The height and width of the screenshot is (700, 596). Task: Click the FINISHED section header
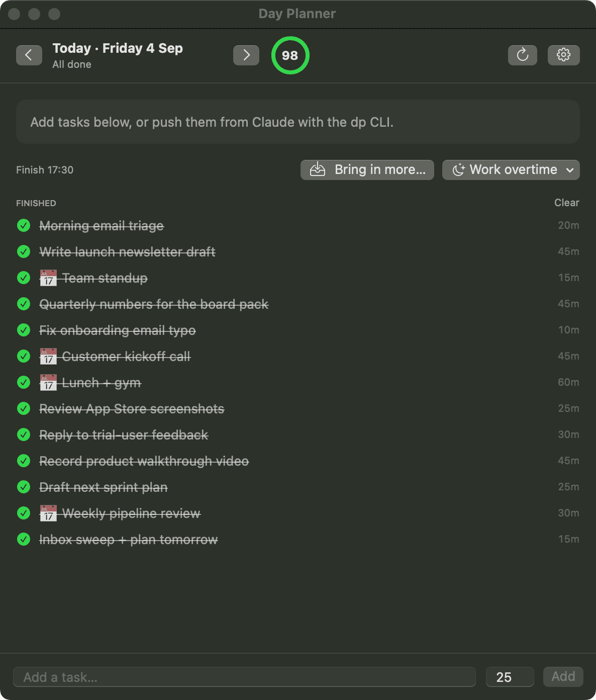coord(36,203)
